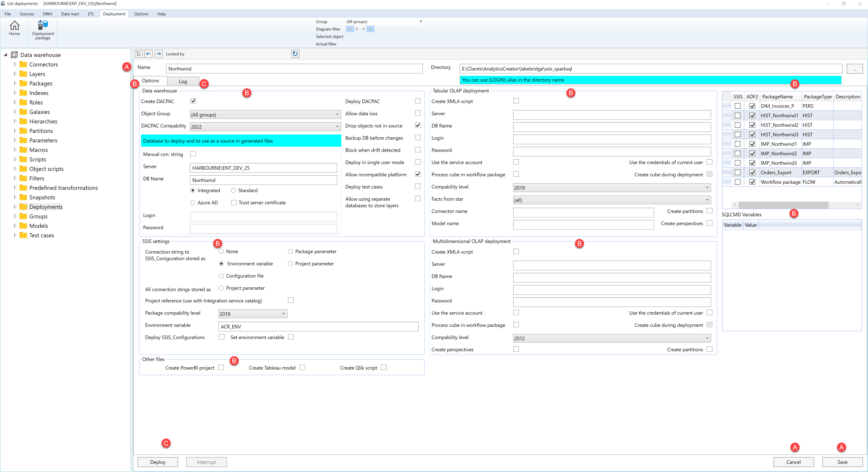Go to previous diagram filter
This screenshot has height=472, width=868.
click(x=357, y=29)
